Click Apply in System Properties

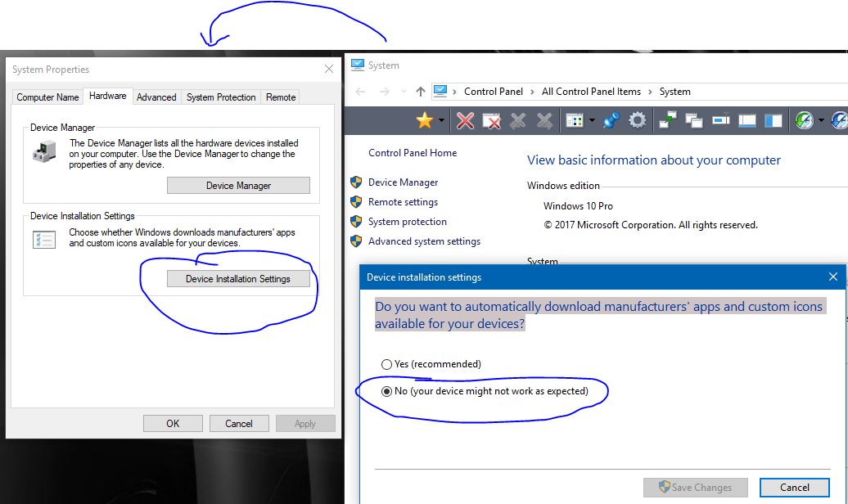point(305,424)
